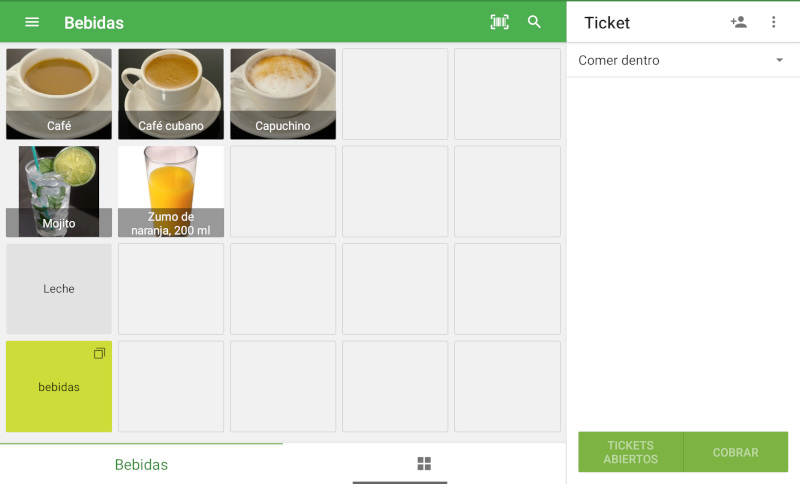Select the gray Leche item tile
Image resolution: width=800 pixels, height=484 pixels.
click(59, 289)
